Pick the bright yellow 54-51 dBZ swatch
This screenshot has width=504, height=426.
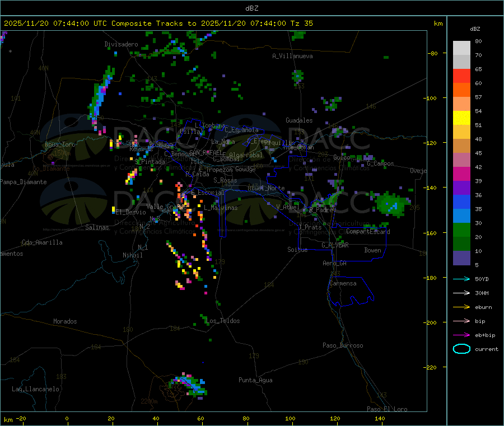(461, 118)
